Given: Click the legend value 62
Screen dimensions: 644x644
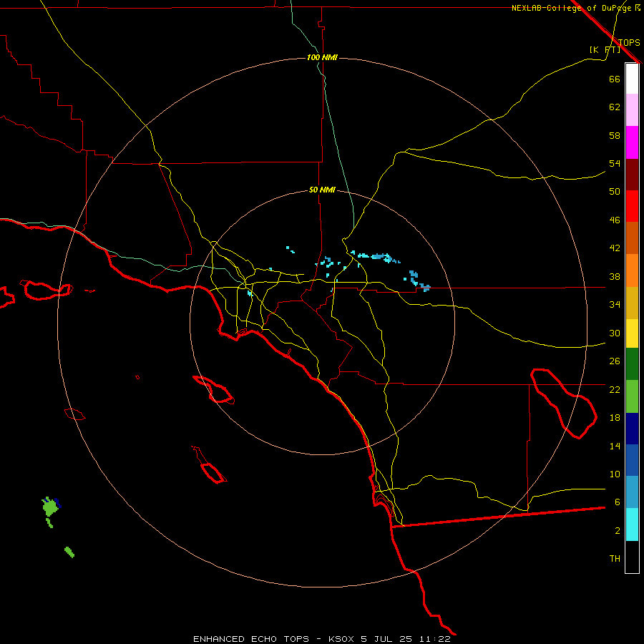Looking at the screenshot, I should point(615,107).
